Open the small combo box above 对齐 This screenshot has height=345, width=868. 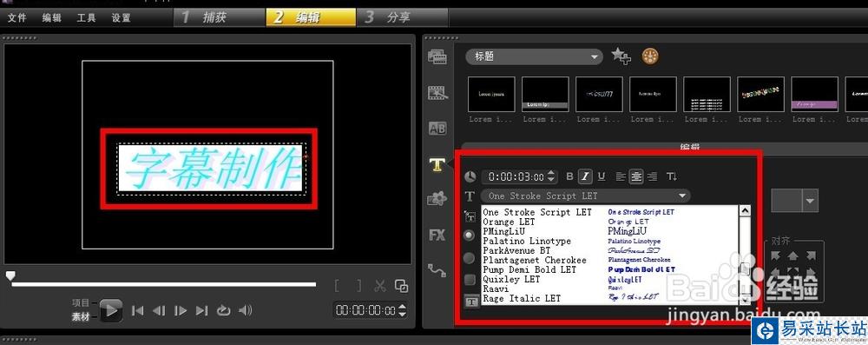795,200
